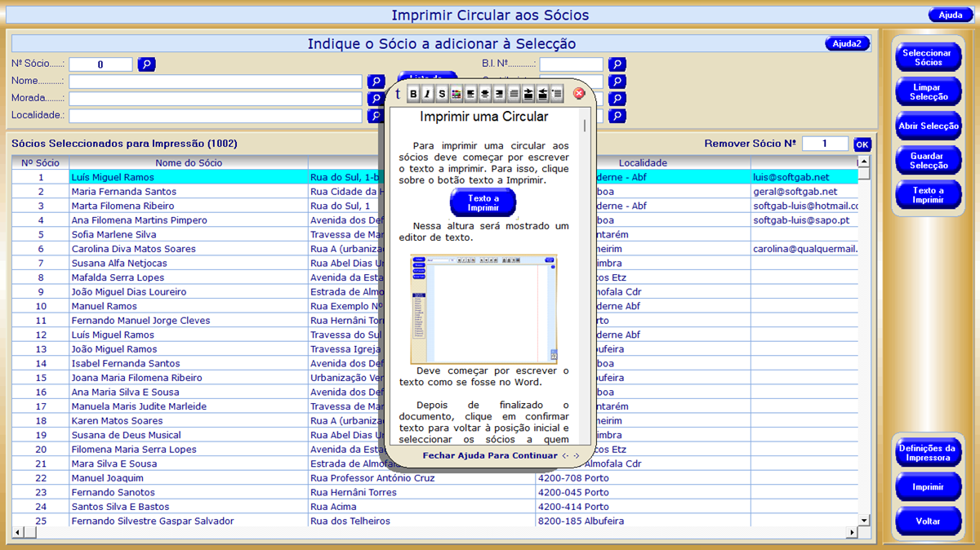Close the help popup with red X
Viewport: 980px width, 550px height.
[579, 94]
